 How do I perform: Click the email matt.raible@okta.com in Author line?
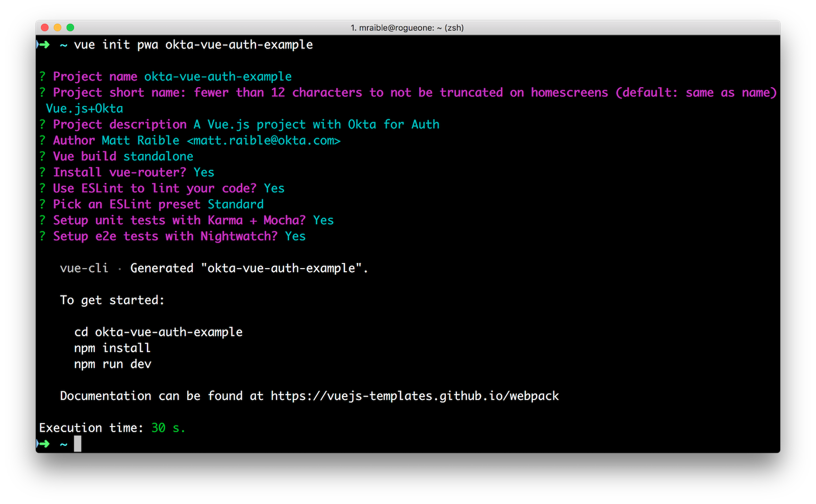tap(263, 141)
